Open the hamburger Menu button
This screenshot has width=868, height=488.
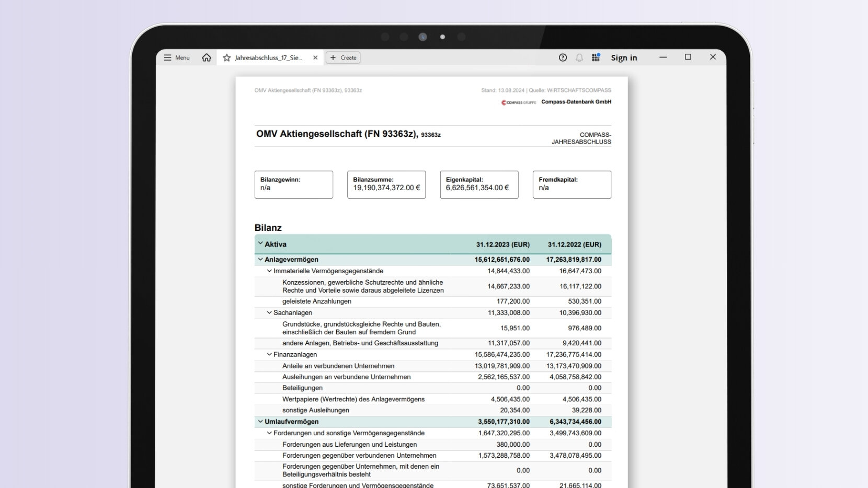click(x=177, y=57)
